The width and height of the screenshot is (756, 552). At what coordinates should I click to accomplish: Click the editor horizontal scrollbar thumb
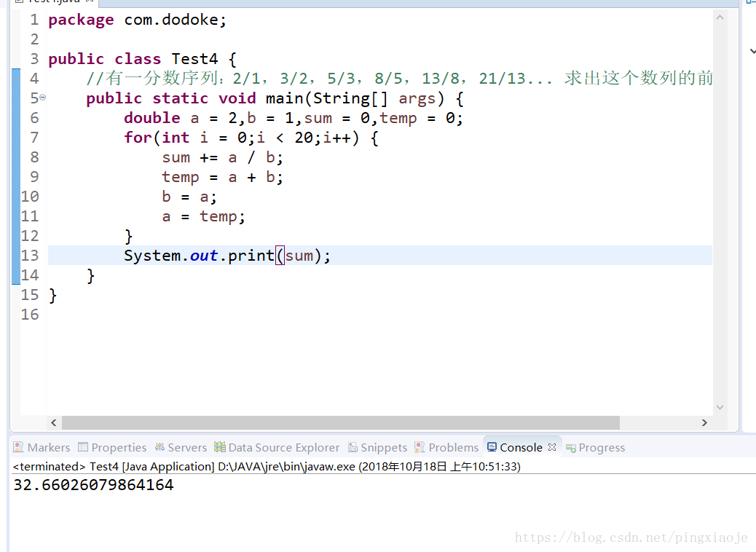[340, 423]
